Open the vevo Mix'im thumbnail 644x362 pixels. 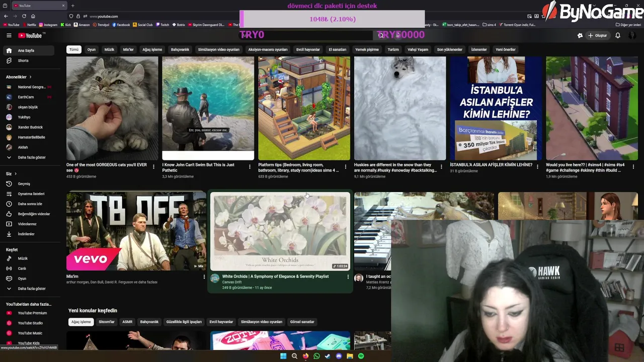click(136, 231)
